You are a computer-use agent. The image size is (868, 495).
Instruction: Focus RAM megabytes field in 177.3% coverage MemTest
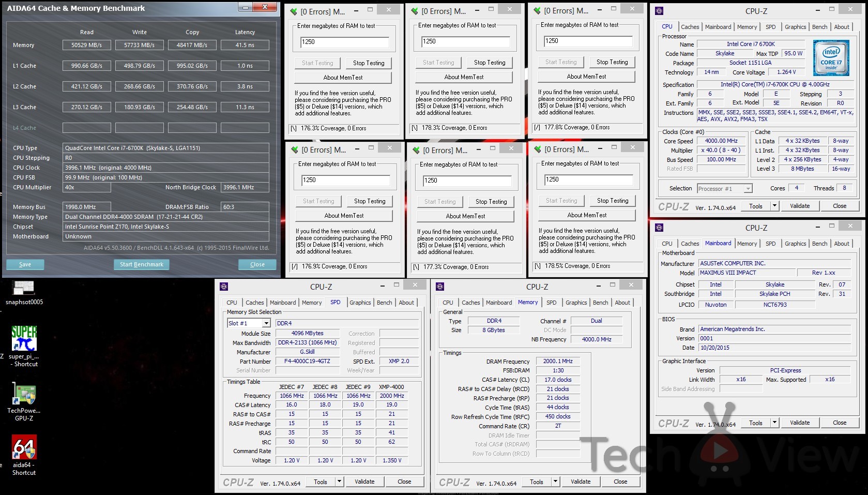[x=467, y=181]
